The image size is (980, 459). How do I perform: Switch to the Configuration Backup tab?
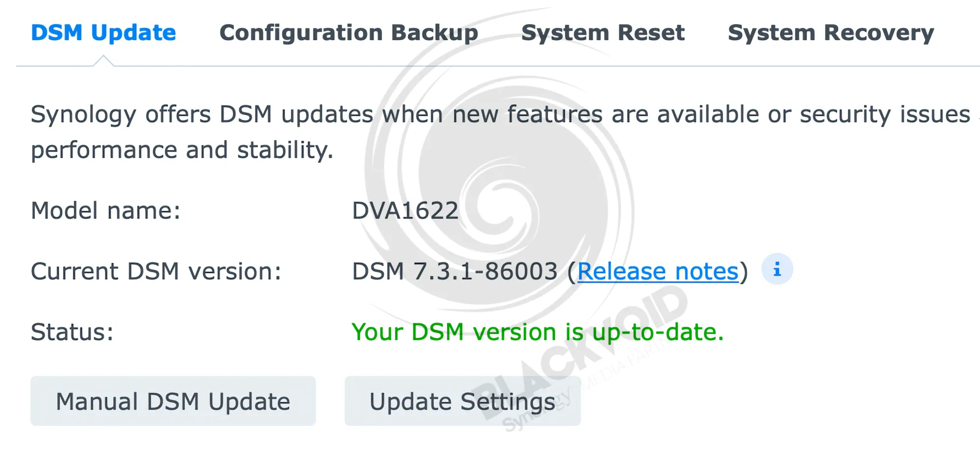[348, 33]
